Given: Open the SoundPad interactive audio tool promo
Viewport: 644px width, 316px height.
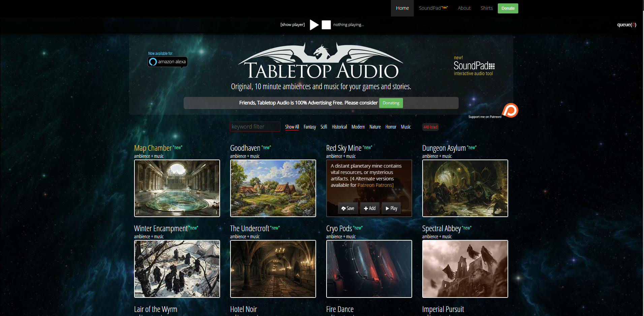Looking at the screenshot, I should [474, 66].
